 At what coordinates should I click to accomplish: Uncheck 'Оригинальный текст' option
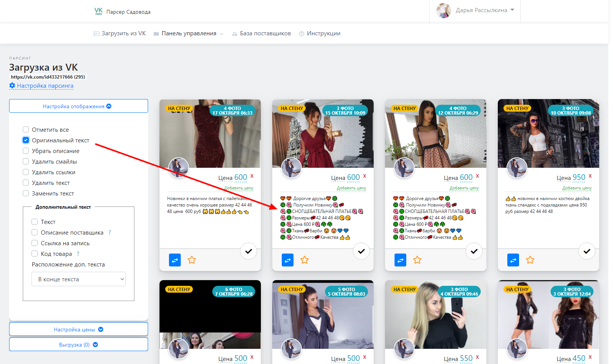click(x=26, y=140)
